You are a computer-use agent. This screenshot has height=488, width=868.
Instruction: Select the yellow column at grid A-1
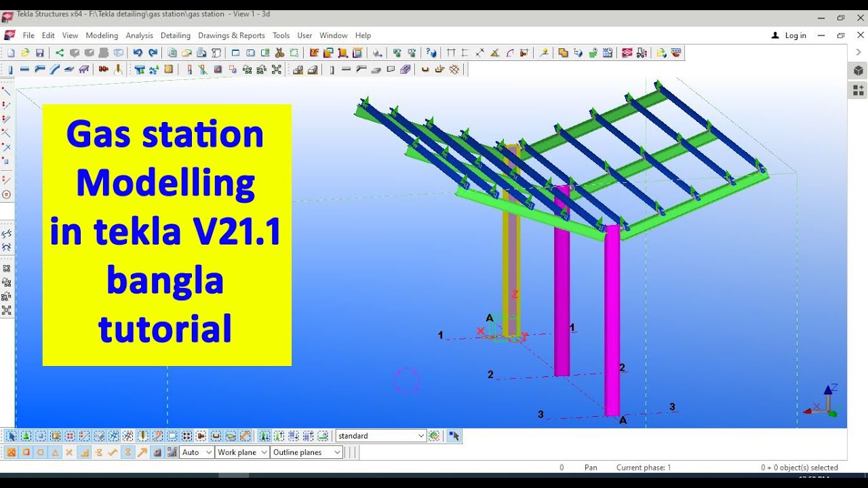[511, 241]
